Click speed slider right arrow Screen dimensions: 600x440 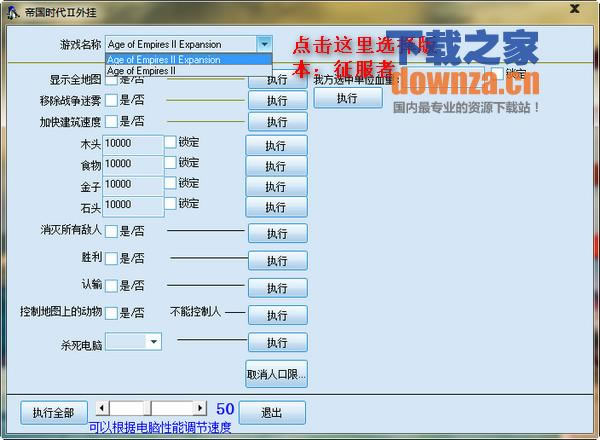coord(200,408)
